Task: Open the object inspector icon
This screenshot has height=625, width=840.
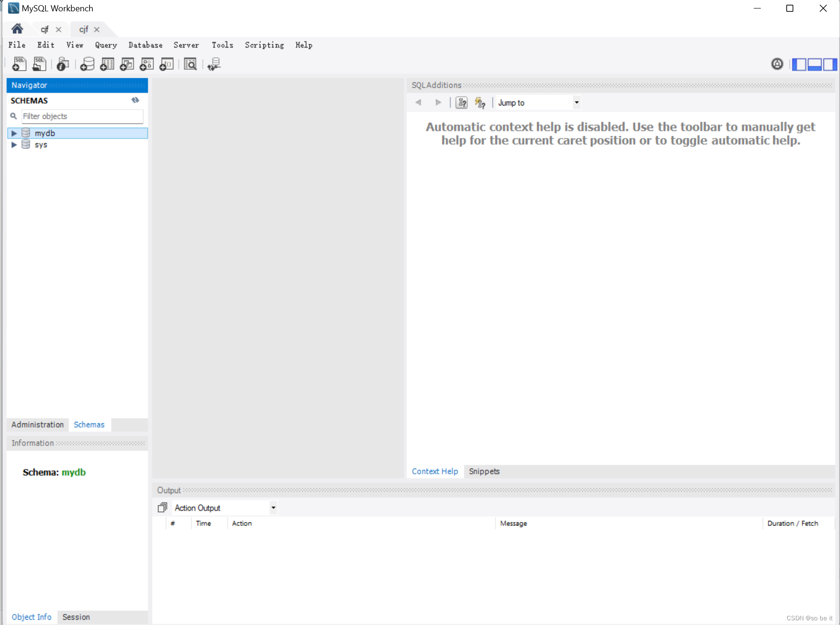Action: 63,64
